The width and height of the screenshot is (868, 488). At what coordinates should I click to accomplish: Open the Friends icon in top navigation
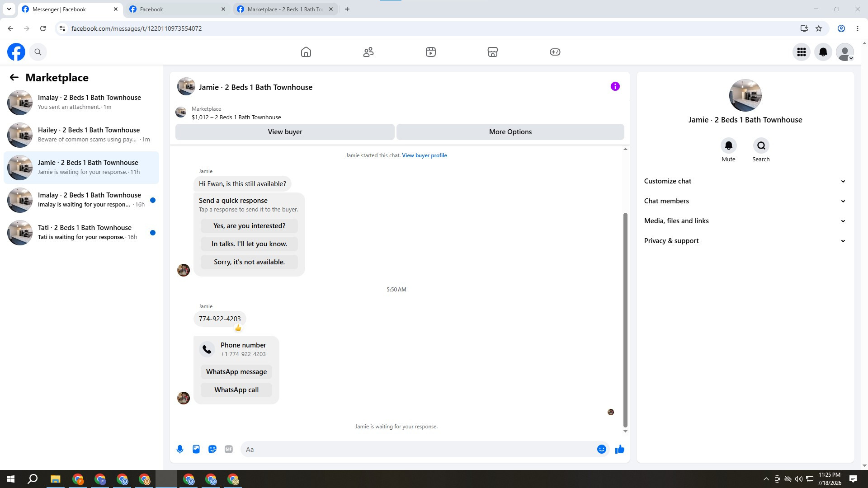point(368,52)
